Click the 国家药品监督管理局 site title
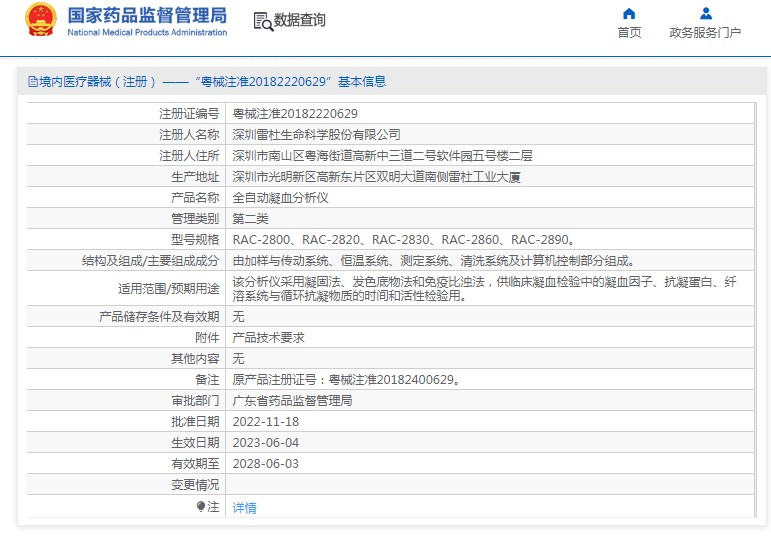The height and width of the screenshot is (541, 771). click(147, 16)
